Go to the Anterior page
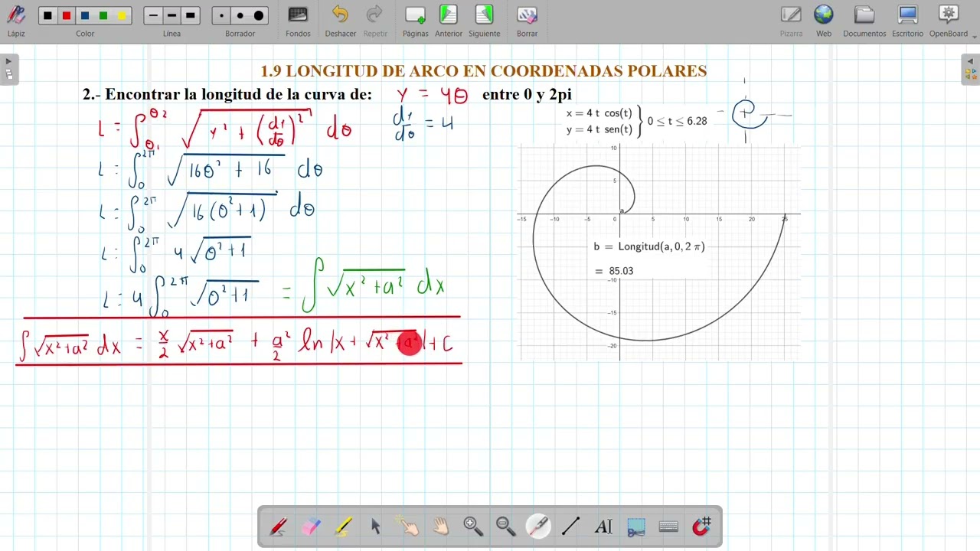Viewport: 980px width, 551px height. pos(449,21)
